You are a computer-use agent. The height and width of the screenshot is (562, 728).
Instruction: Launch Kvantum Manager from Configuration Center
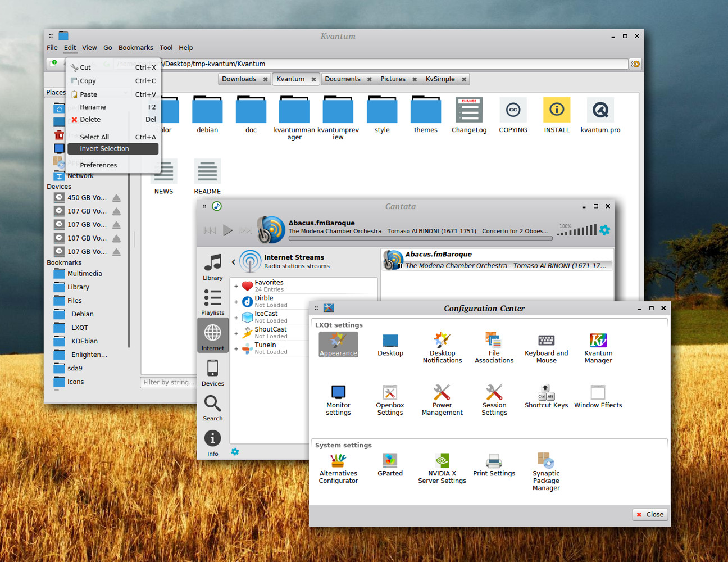pyautogui.click(x=598, y=348)
